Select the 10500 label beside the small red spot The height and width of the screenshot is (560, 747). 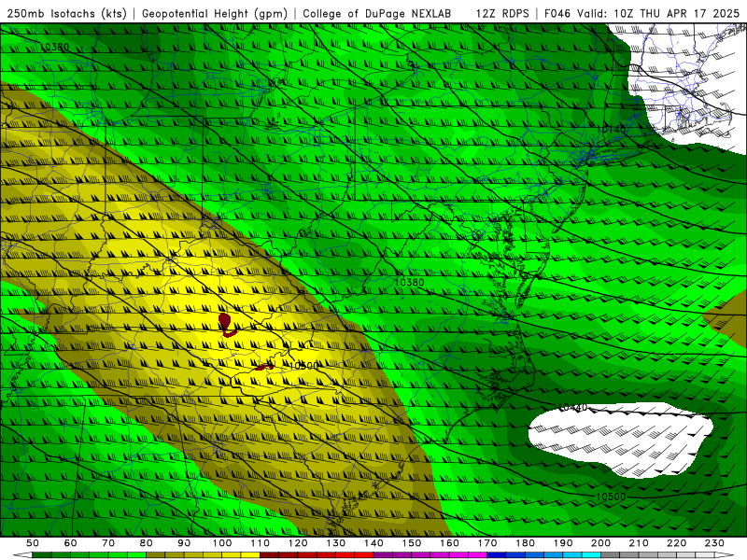(x=304, y=366)
